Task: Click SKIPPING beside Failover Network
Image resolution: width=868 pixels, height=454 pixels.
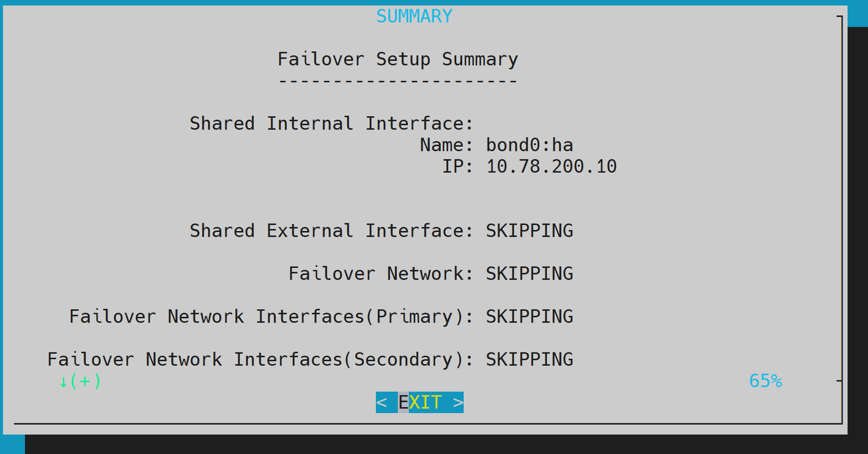Action: (529, 273)
